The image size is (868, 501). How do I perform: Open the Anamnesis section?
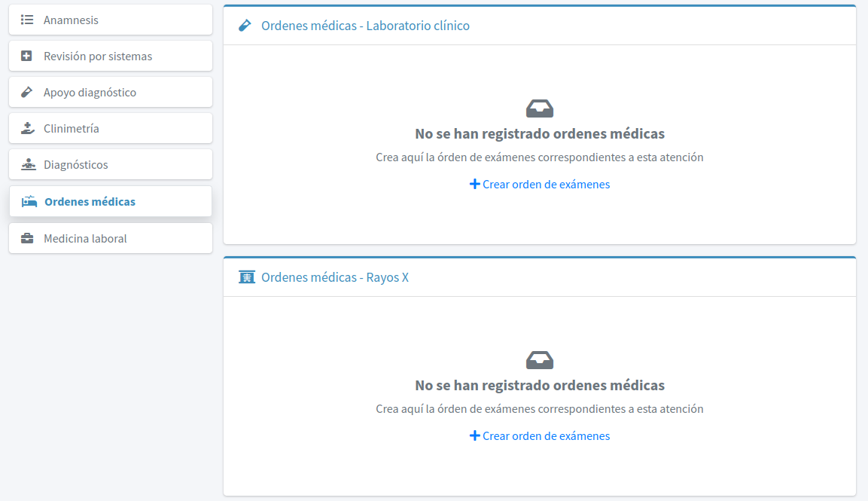[71, 20]
